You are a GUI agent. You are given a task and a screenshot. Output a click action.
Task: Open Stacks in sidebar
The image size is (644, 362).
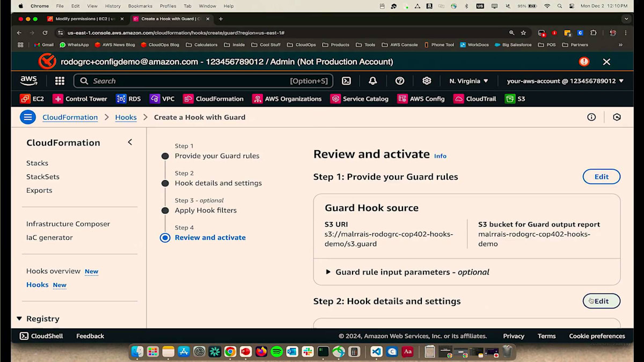point(37,163)
